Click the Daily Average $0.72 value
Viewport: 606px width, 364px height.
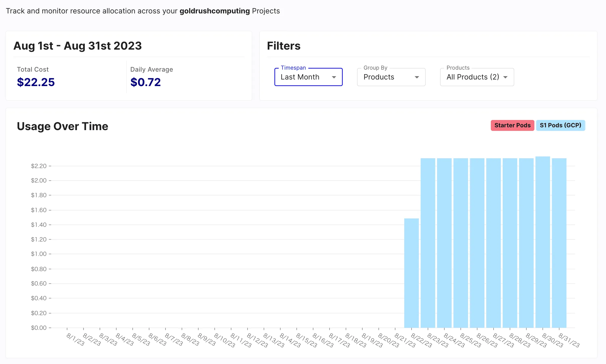click(x=146, y=82)
